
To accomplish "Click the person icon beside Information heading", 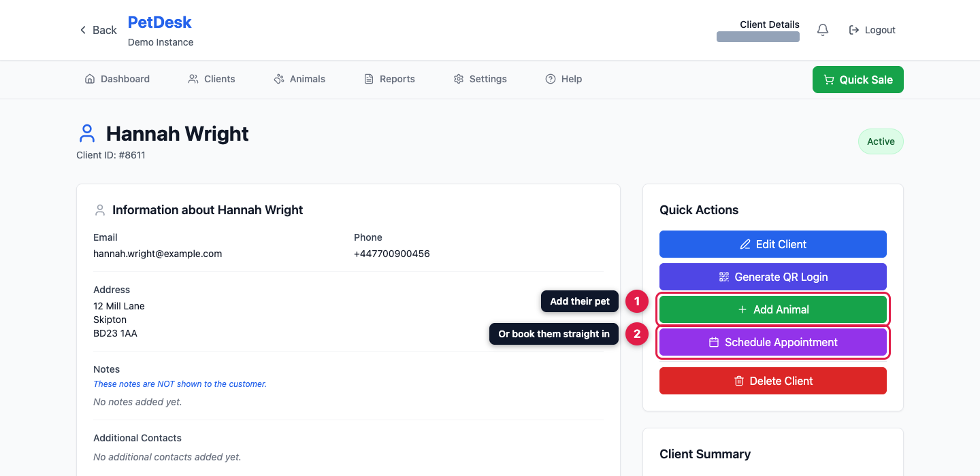I will coord(100,210).
